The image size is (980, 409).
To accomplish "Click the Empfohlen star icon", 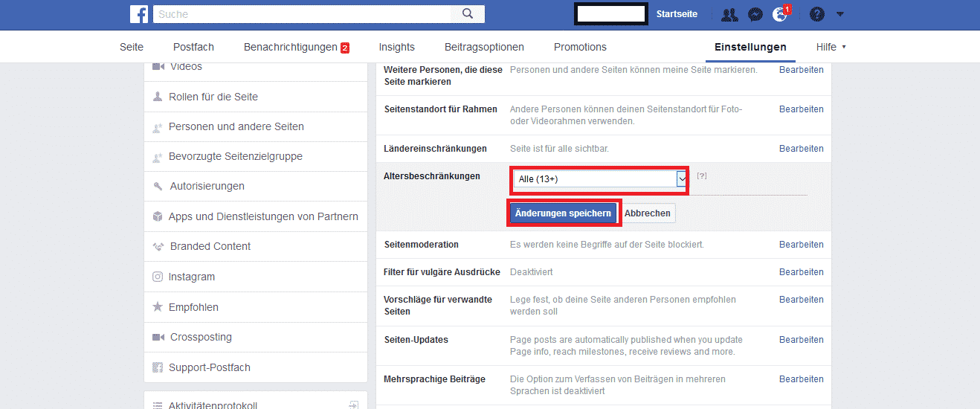I will coord(158,306).
